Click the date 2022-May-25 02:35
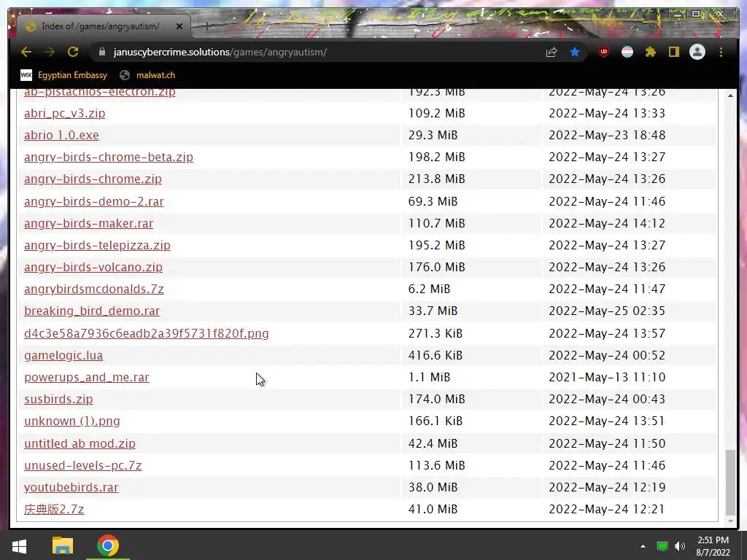The width and height of the screenshot is (747, 560). (606, 311)
